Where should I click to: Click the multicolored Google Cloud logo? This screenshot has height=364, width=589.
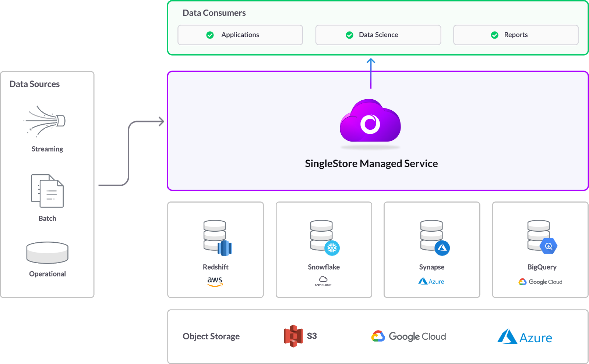[x=378, y=336]
